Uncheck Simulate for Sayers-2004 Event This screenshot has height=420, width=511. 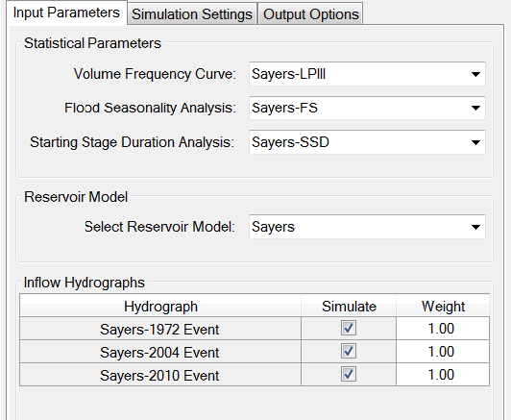click(349, 351)
